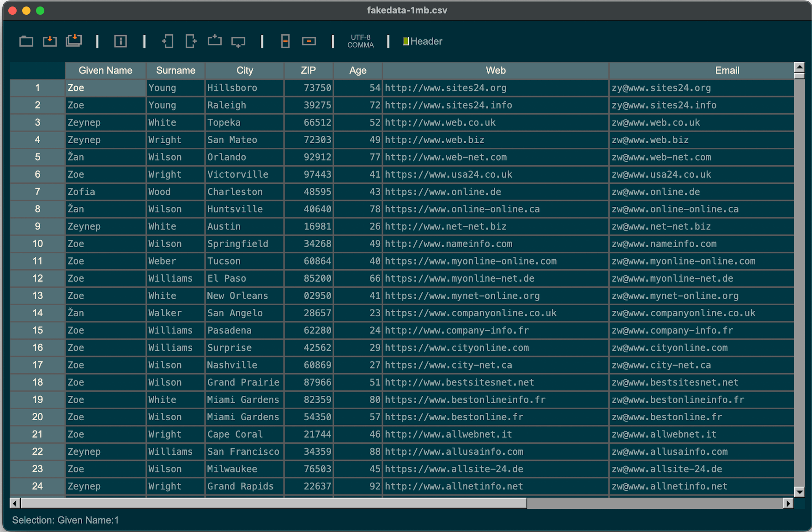Select the Age column header

click(x=358, y=71)
